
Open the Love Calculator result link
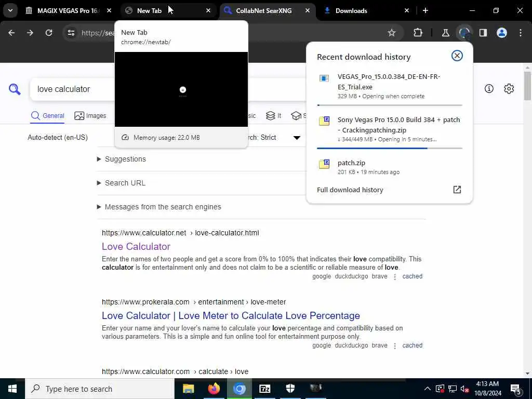(136, 246)
